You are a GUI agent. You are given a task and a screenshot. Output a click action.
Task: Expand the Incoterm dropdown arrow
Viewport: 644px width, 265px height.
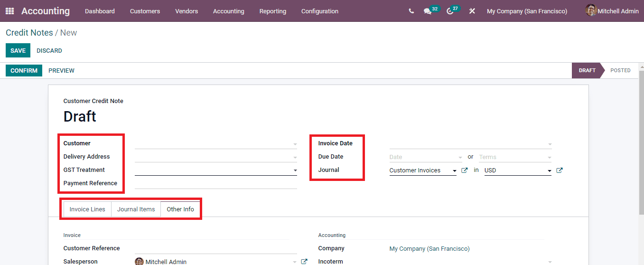(x=550, y=262)
